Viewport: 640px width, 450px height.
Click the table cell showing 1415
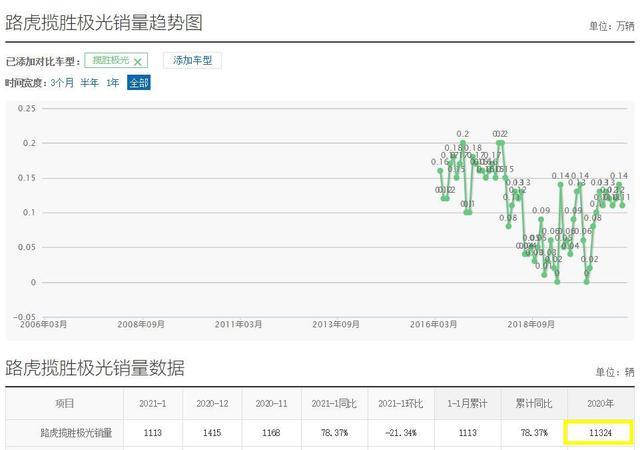click(x=212, y=432)
